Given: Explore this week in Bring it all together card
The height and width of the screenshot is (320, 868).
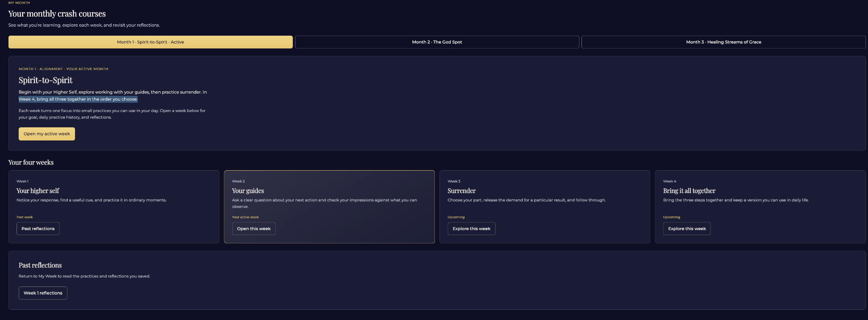Looking at the screenshot, I should click(687, 229).
